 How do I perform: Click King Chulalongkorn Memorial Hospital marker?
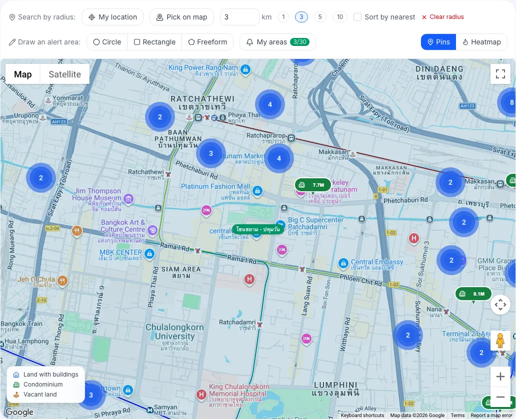(201, 395)
